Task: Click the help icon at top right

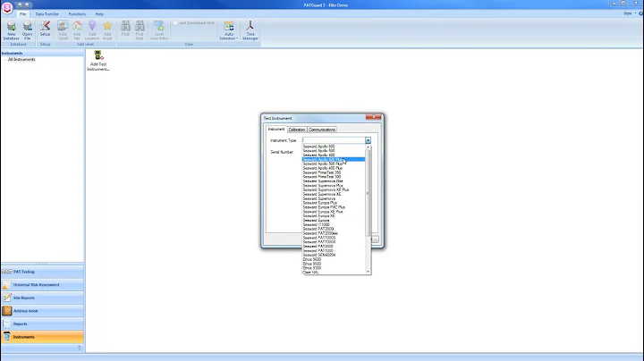Action: [x=640, y=13]
